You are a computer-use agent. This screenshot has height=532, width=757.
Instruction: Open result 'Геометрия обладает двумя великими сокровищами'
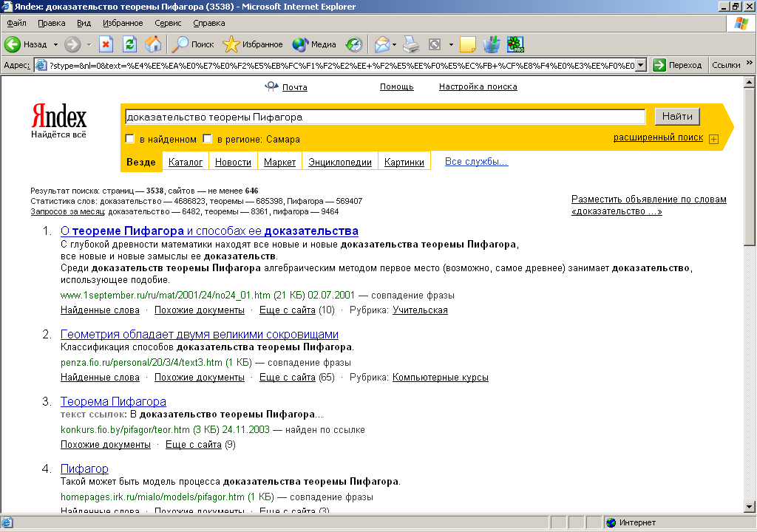pos(200,334)
